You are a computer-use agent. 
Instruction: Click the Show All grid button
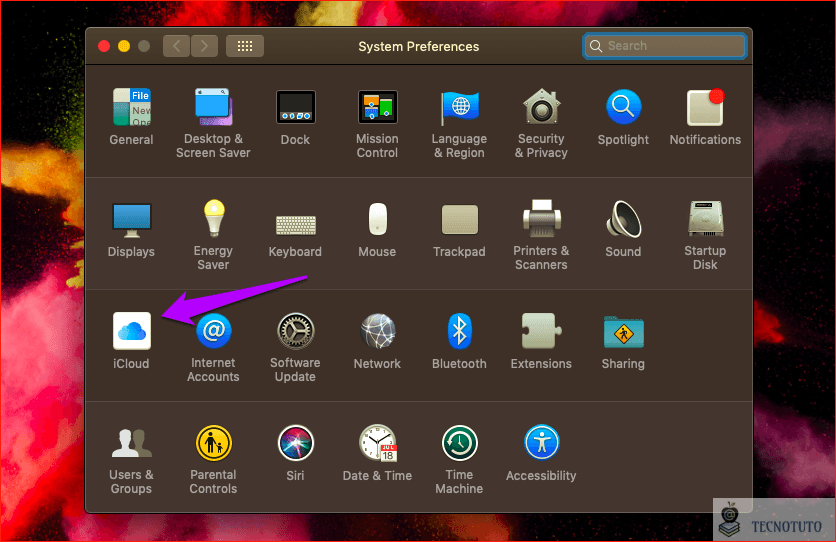coord(245,46)
